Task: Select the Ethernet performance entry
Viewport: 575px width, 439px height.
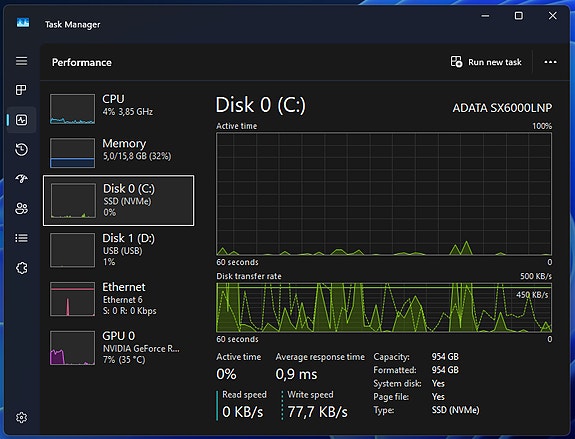Action: tap(118, 299)
